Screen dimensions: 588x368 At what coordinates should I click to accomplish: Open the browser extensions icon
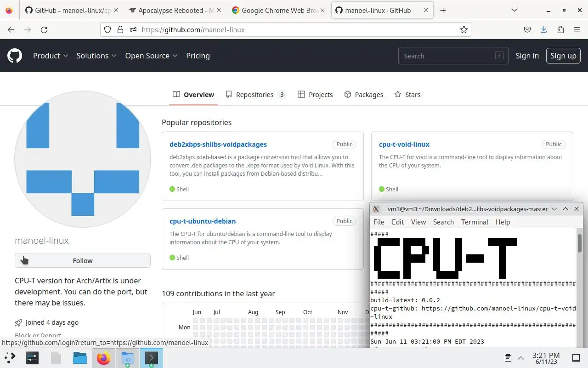pyautogui.click(x=560, y=29)
